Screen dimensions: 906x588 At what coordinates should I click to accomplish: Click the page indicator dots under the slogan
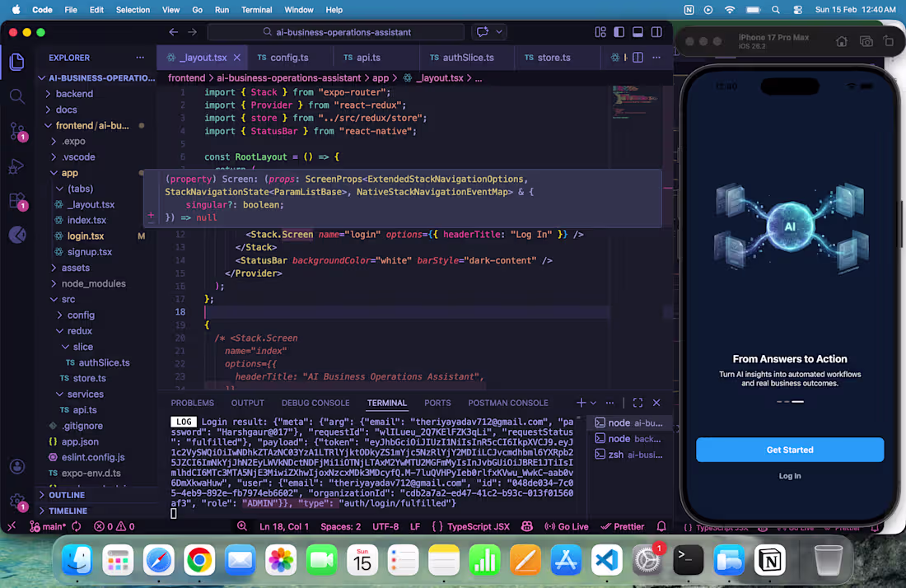[789, 402]
